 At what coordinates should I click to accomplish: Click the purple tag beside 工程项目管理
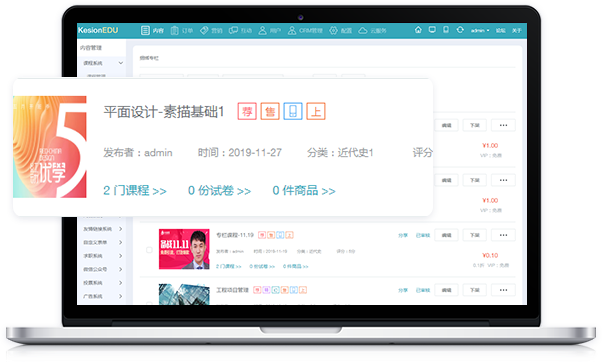[x=266, y=290]
